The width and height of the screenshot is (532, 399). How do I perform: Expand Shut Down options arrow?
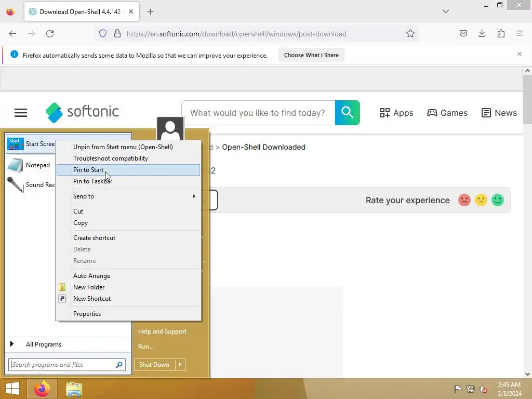[x=180, y=365]
